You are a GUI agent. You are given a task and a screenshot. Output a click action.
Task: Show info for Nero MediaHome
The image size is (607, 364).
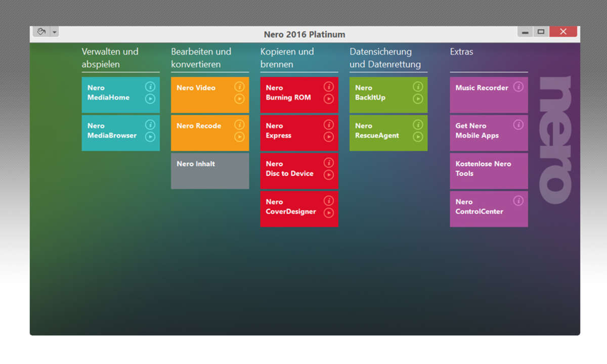[150, 86]
